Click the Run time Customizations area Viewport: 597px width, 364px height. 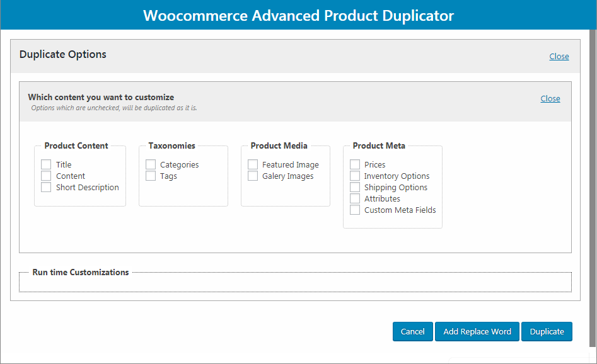click(x=295, y=282)
